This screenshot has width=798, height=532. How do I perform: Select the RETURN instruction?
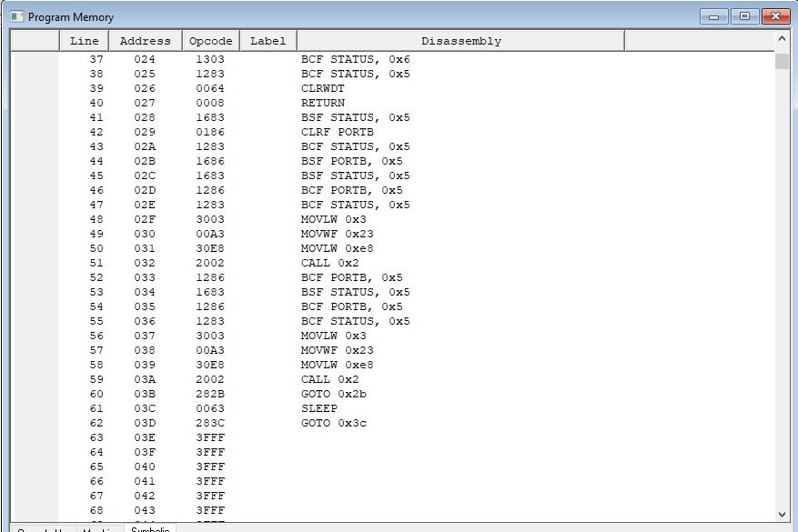point(323,103)
